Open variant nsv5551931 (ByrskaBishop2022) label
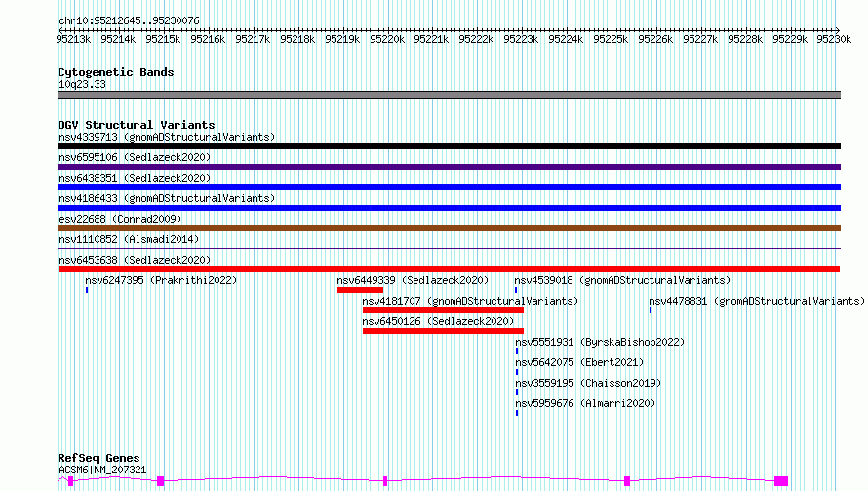868x491 pixels. tap(600, 342)
